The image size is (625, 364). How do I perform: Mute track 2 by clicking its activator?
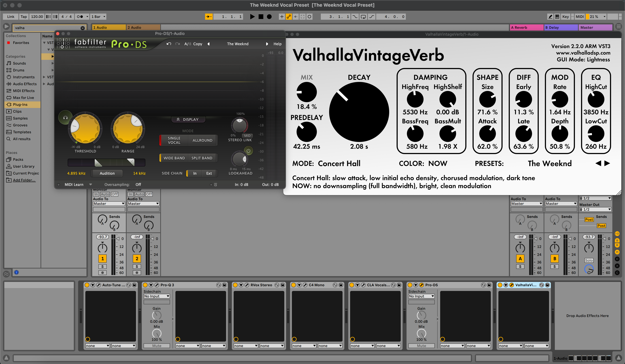(x=137, y=259)
